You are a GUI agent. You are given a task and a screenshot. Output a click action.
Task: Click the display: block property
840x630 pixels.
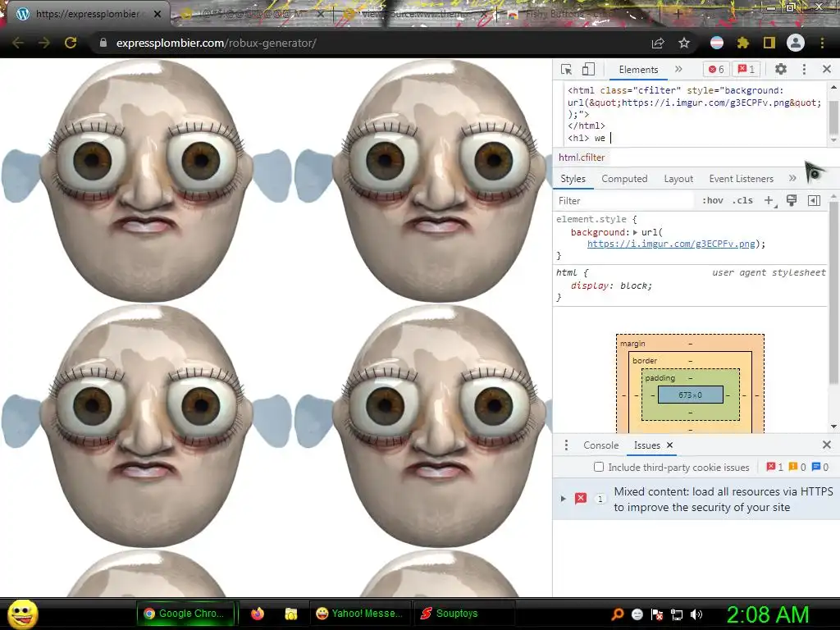point(611,285)
